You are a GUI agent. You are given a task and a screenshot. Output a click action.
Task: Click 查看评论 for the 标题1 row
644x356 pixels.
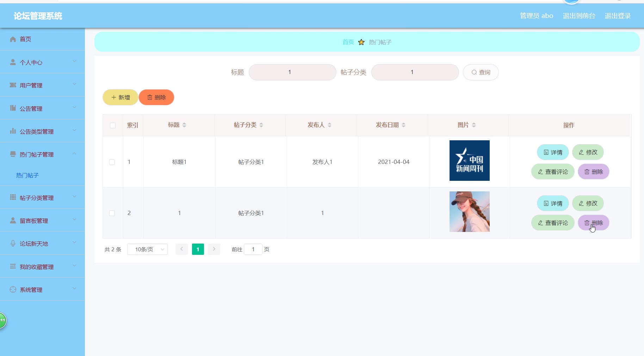(553, 172)
